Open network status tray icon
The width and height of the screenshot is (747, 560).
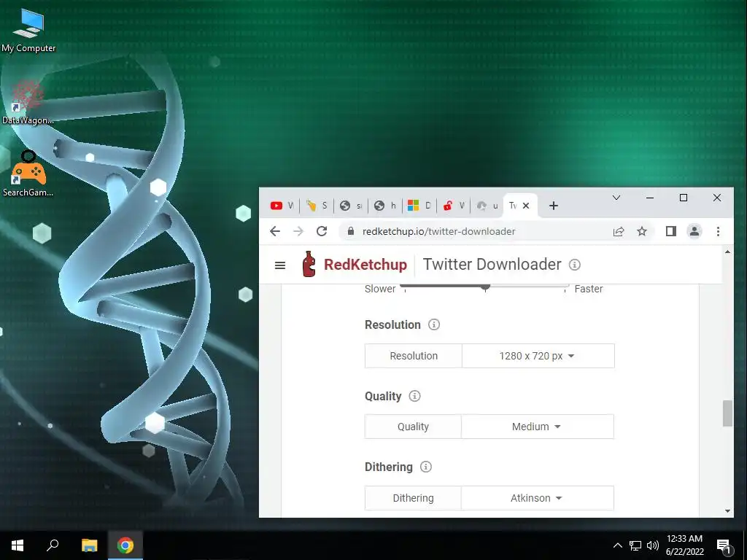click(x=635, y=545)
